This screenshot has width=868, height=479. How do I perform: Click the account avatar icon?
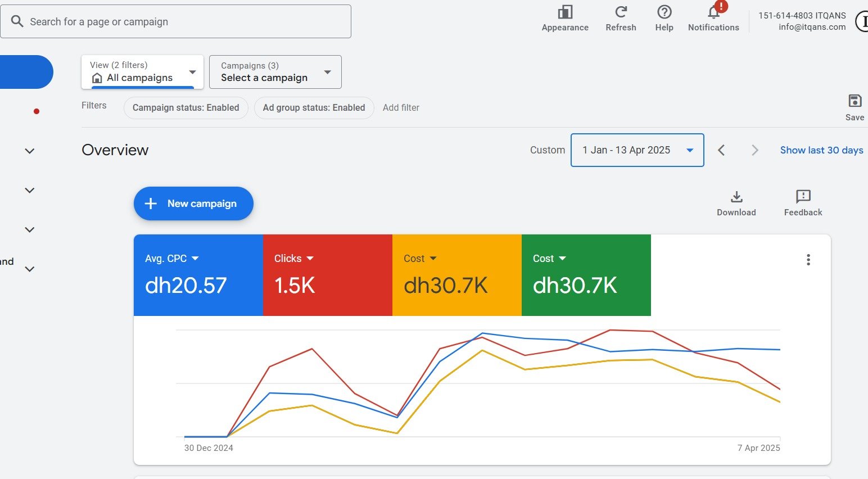(x=862, y=22)
